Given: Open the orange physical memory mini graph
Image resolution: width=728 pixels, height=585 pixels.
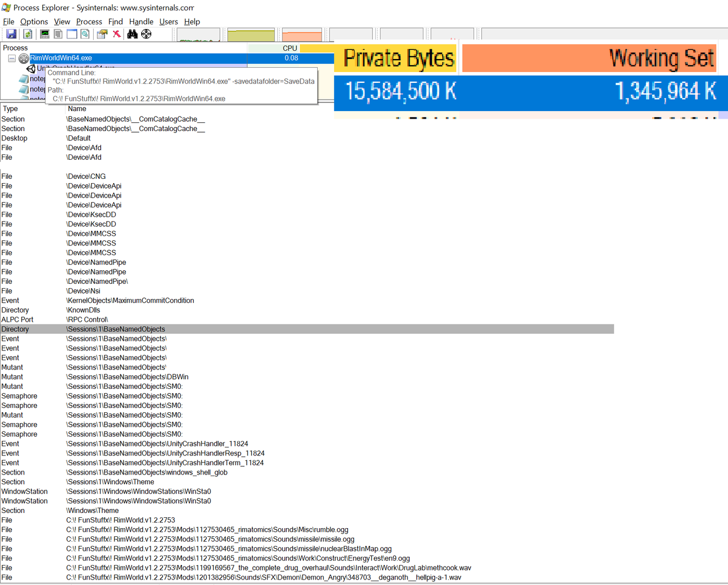Looking at the screenshot, I should [302, 35].
